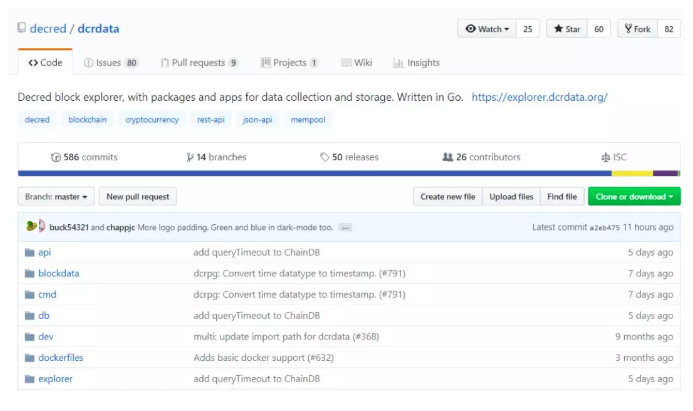Open the dockerfiles folder link
The image size is (693, 411).
pyautogui.click(x=61, y=358)
